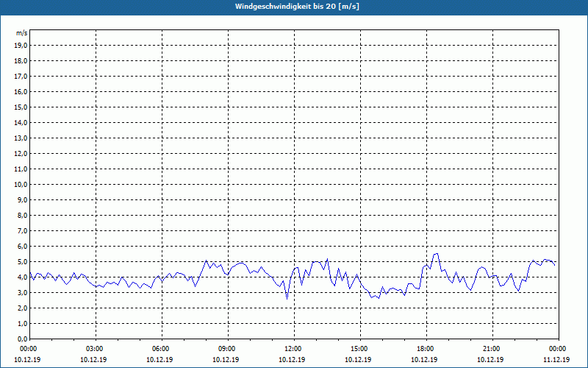Click the 21:00 time axis label
The height and width of the screenshot is (368, 588).
tap(492, 349)
